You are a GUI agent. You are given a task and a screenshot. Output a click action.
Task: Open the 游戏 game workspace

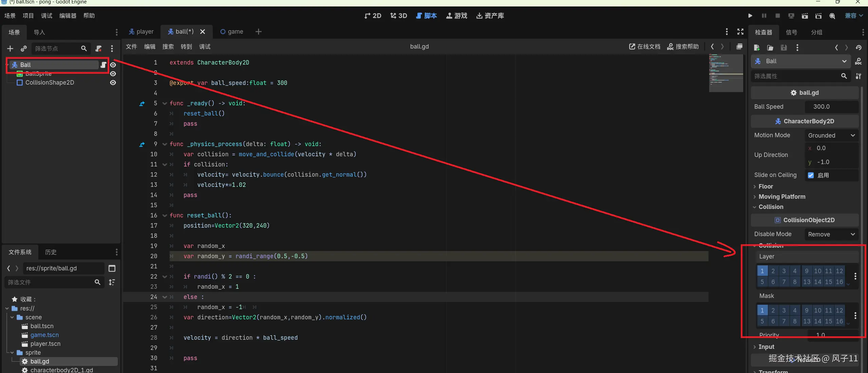tap(456, 16)
